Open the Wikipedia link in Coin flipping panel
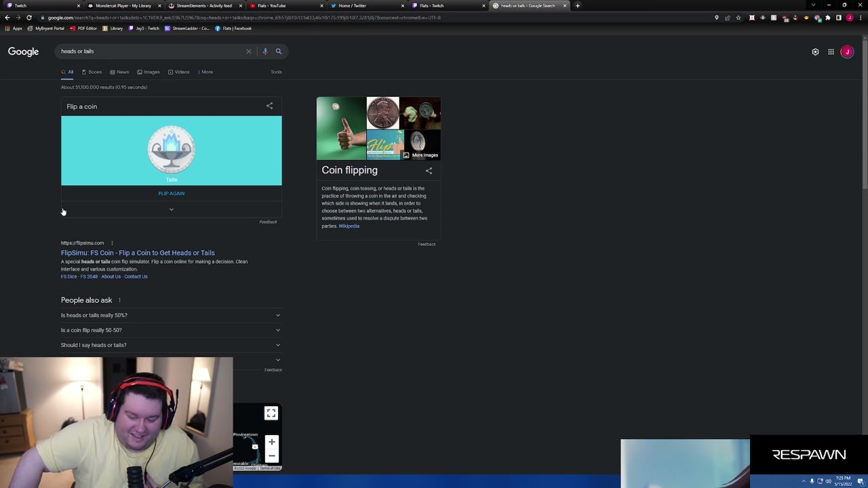The image size is (868, 488). point(349,226)
